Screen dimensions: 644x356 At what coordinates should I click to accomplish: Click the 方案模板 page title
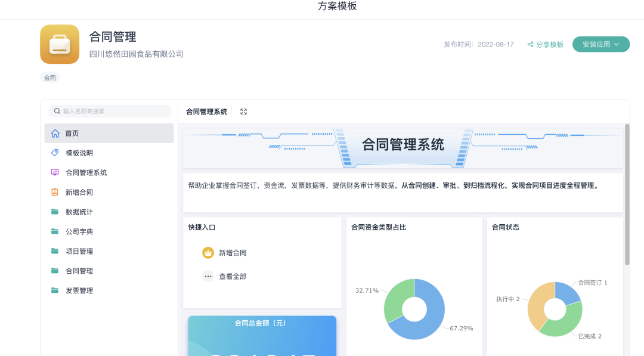pyautogui.click(x=337, y=6)
